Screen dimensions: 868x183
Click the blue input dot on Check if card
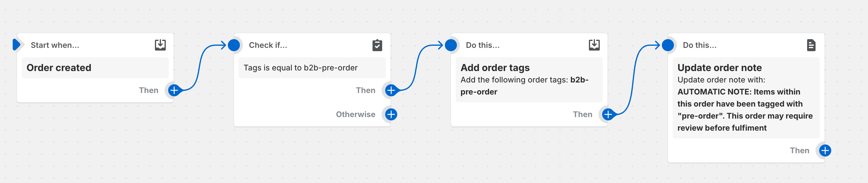234,45
